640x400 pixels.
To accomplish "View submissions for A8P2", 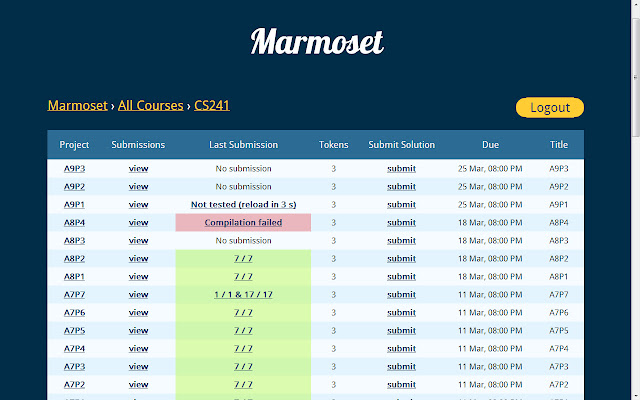I will (138, 258).
